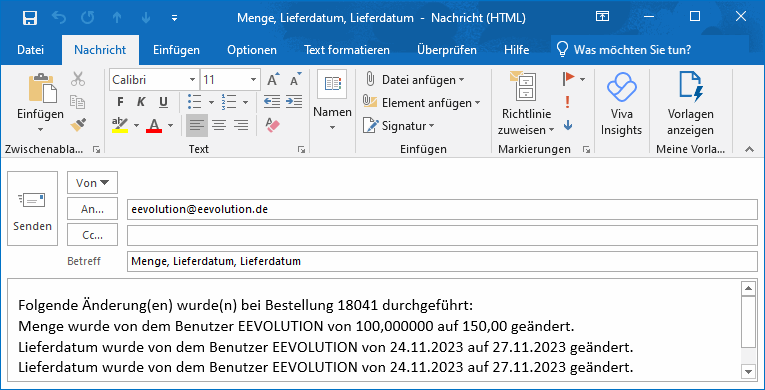Click the Increase Indent icon
This screenshot has height=390, width=765.
pos(294,102)
